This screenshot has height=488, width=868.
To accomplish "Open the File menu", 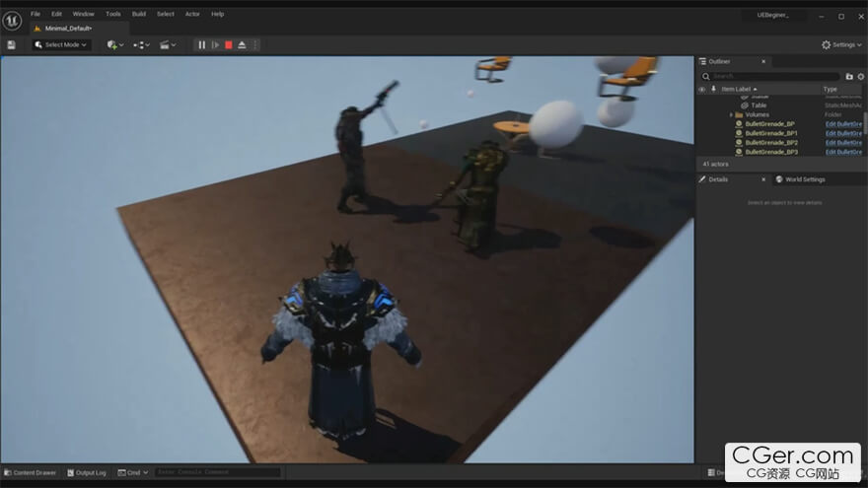I will point(36,14).
